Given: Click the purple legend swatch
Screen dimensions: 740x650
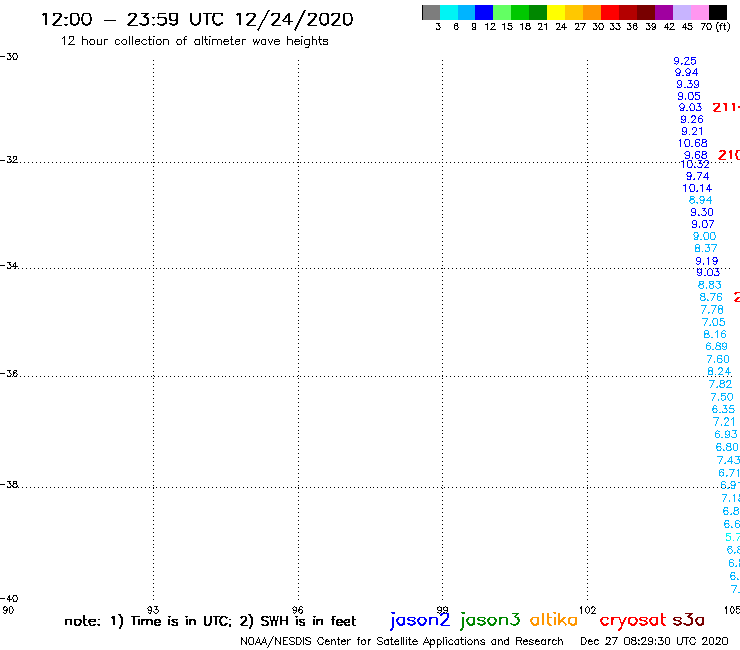Looking at the screenshot, I should coord(664,12).
